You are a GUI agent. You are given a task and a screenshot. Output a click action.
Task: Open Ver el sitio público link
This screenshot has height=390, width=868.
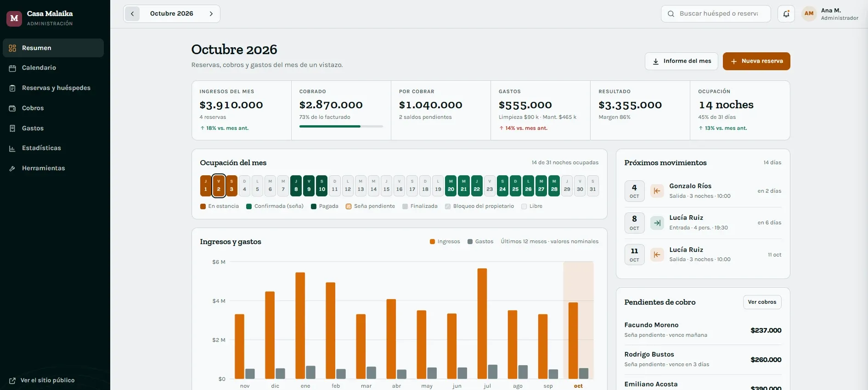pos(42,380)
